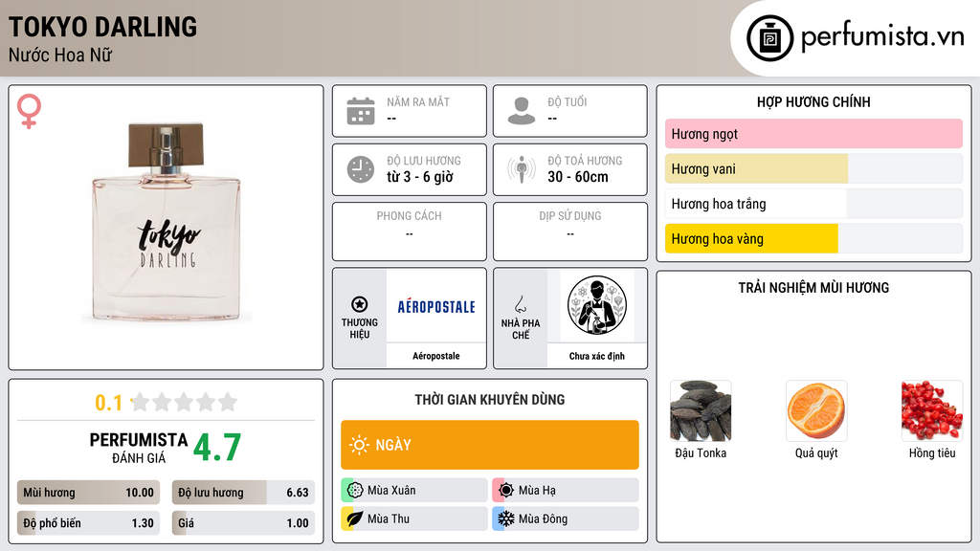Viewport: 980px width, 551px height.
Task: Click the HỢP HƯƠNG CHÍNH heading
Action: [x=813, y=101]
